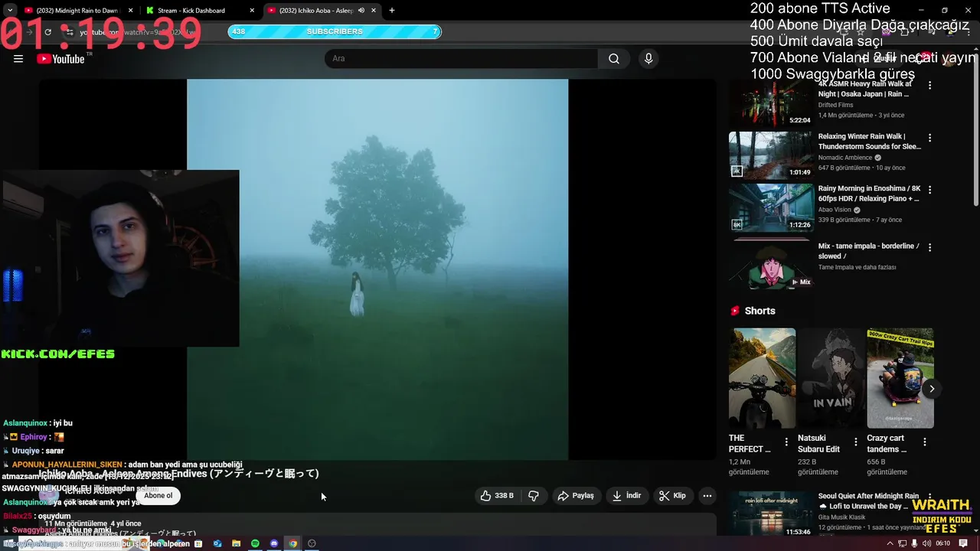The height and width of the screenshot is (551, 980).
Task: Open options for Natsuki Subaru Edit short
Action: (856, 442)
